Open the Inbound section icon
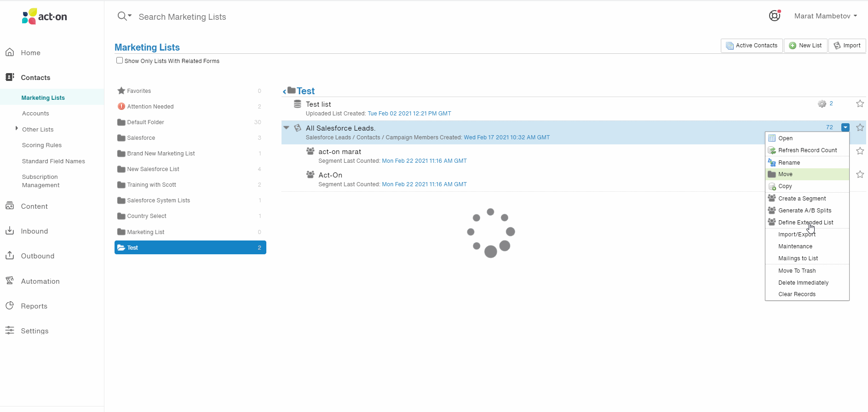This screenshot has height=412, width=868. tap(10, 231)
